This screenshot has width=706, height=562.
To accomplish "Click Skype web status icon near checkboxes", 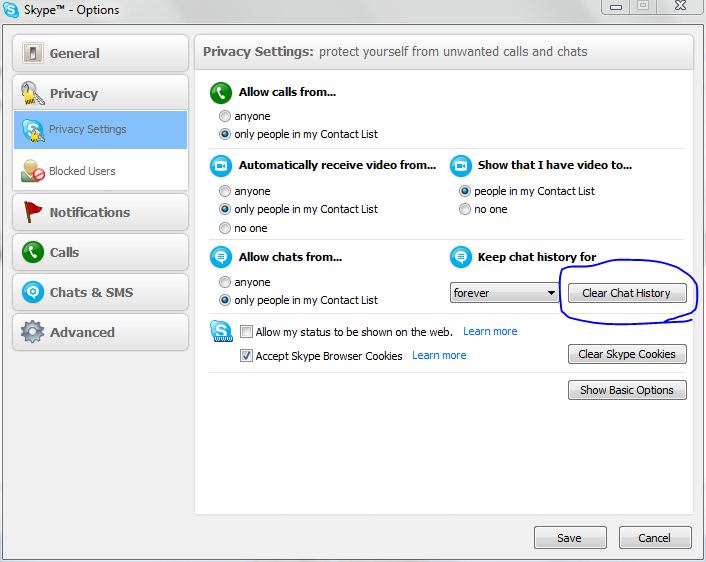I will click(221, 331).
